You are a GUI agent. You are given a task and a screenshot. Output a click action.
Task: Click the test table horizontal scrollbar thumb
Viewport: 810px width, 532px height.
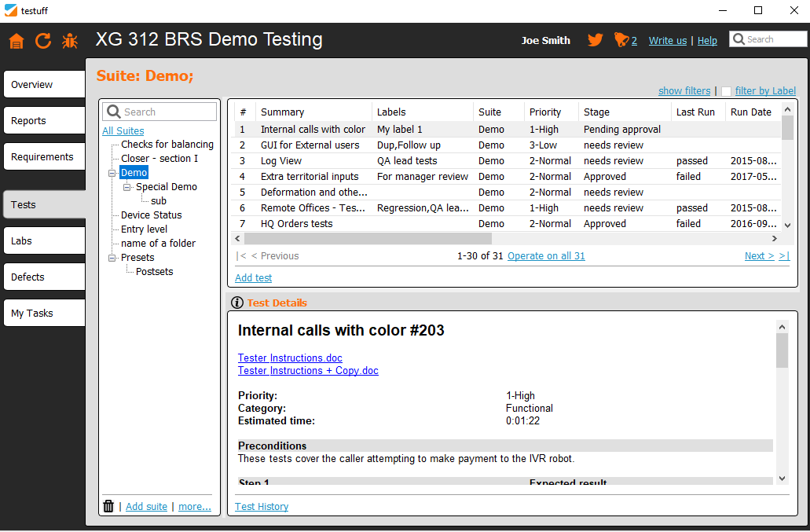tap(368, 239)
